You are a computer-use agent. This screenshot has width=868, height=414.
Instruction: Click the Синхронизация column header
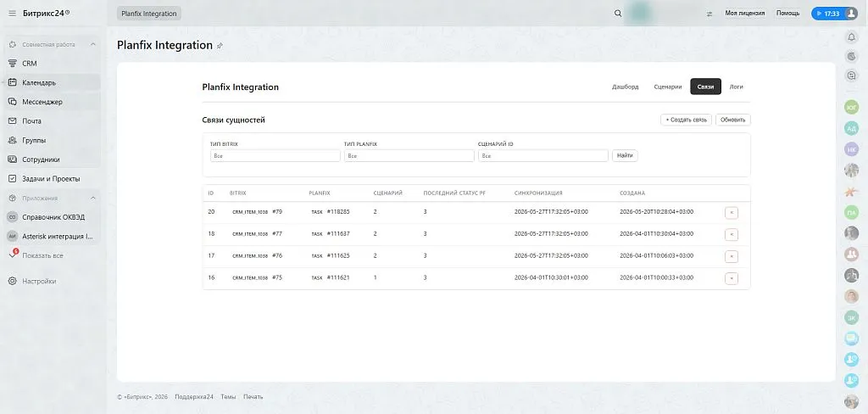point(538,193)
